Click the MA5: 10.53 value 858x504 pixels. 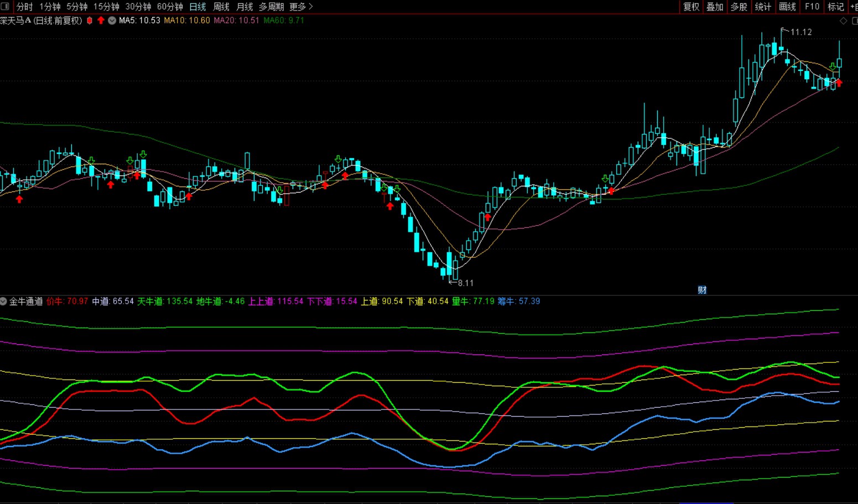pos(139,20)
